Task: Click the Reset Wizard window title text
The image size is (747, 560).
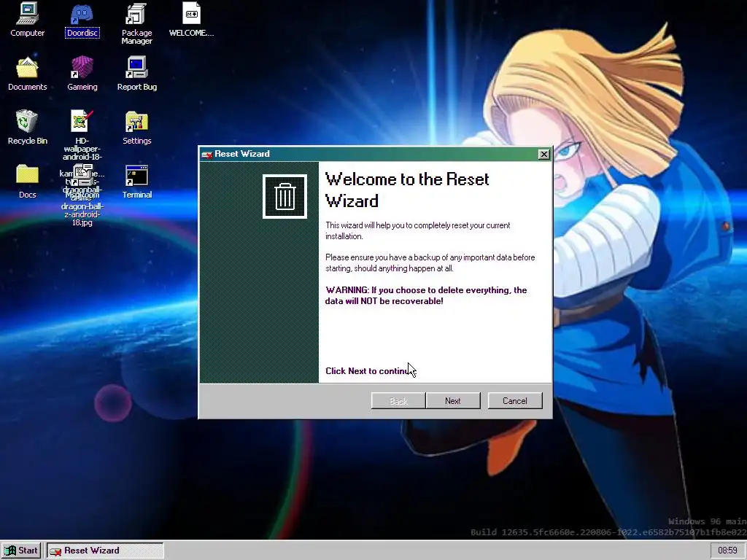Action: (x=242, y=154)
